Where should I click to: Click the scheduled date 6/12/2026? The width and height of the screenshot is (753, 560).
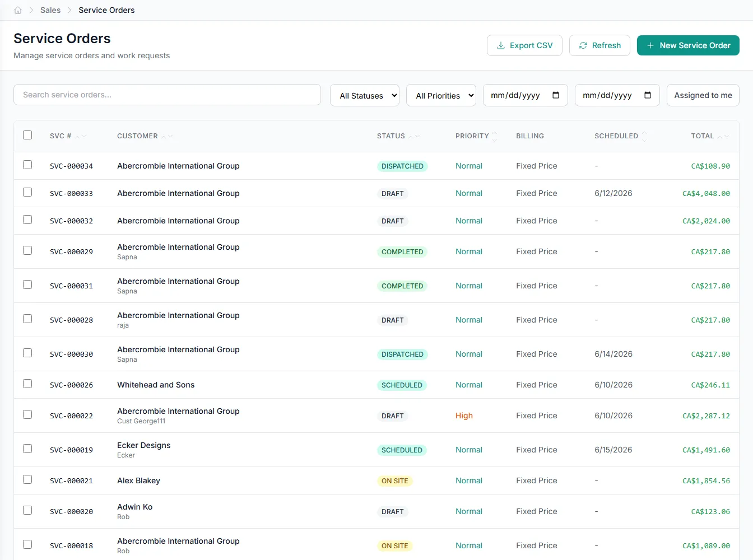(613, 193)
